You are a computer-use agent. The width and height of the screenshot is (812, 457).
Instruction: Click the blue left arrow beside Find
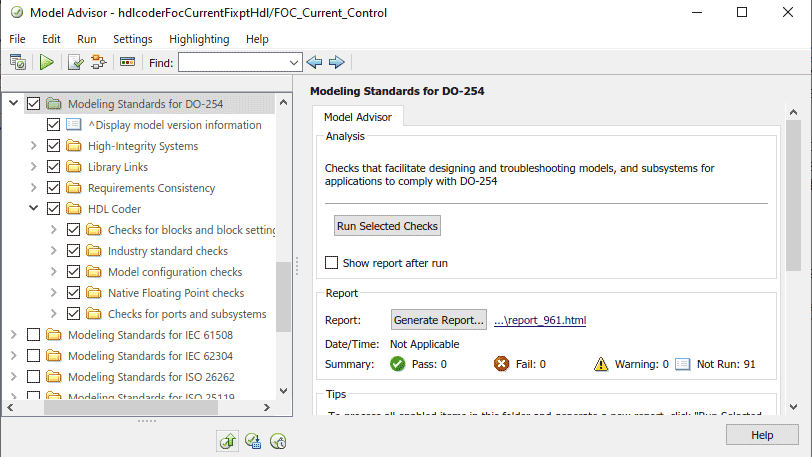point(315,62)
